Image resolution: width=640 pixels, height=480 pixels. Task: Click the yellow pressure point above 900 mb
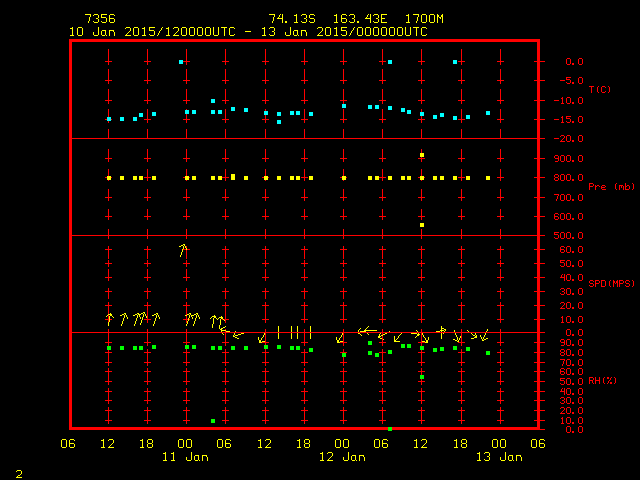pyautogui.click(x=422, y=155)
